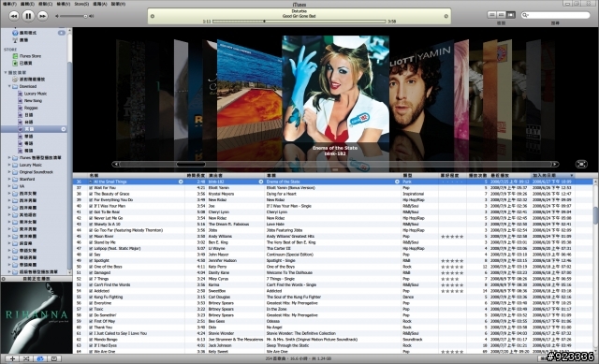The height and width of the screenshot is (364, 599).
Task: Expand the Original Soundtrack folder
Action: (x=9, y=172)
